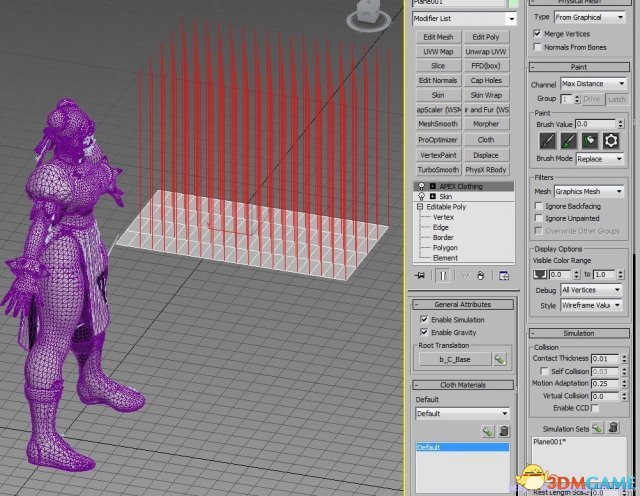Viewport: 640px width, 496px height.
Task: Click b_C_Base root translation button
Action: click(455, 359)
